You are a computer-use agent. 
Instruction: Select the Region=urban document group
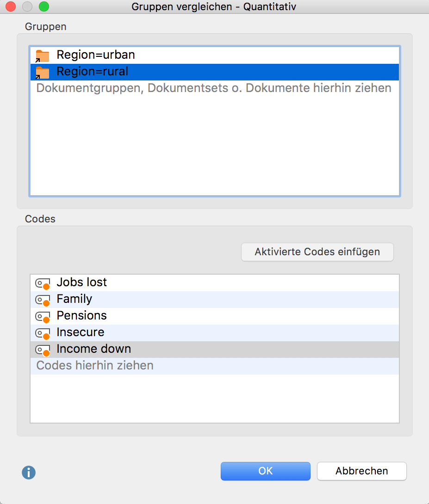(95, 55)
